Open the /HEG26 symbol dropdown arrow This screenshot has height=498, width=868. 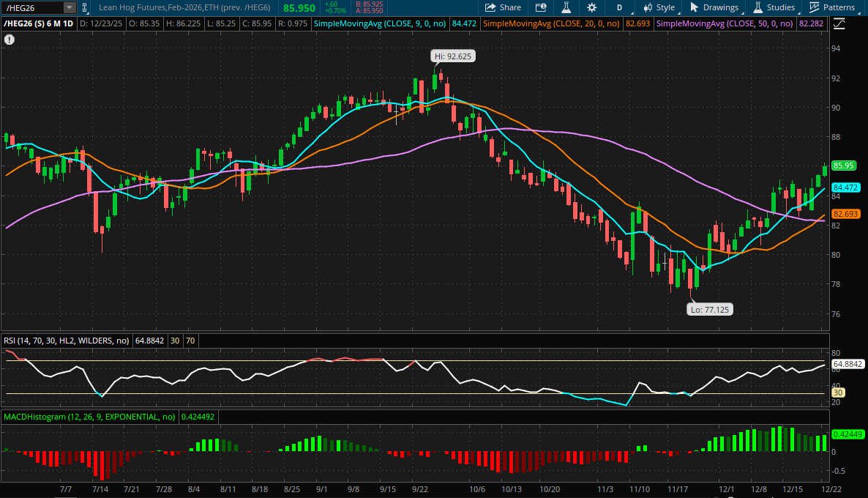coord(69,7)
